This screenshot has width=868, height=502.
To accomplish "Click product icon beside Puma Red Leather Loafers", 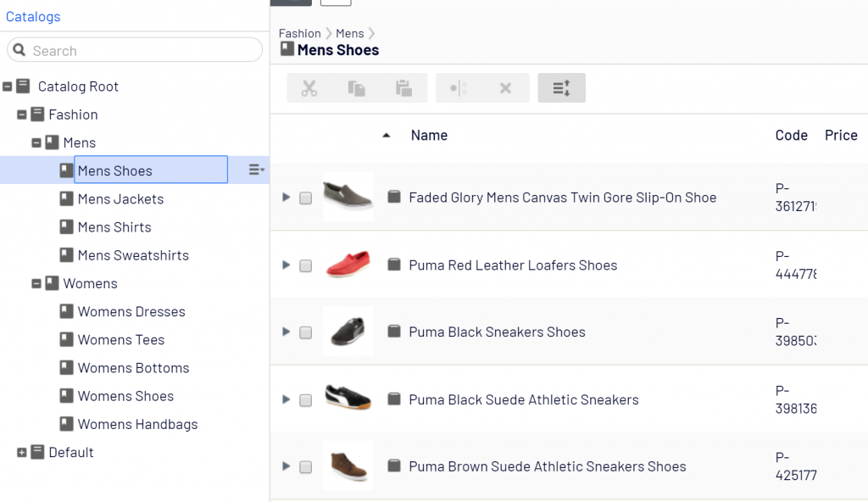I will 394,265.
